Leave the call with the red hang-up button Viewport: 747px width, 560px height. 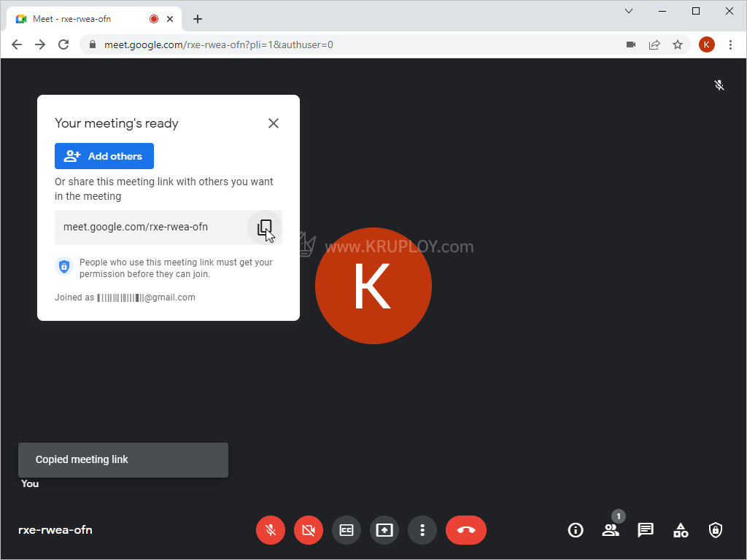pyautogui.click(x=466, y=530)
